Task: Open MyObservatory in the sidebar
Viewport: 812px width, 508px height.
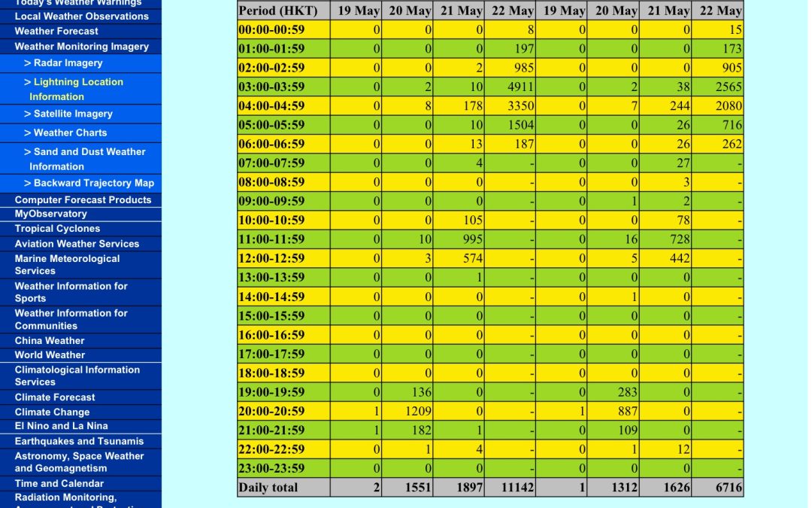Action: tap(50, 214)
